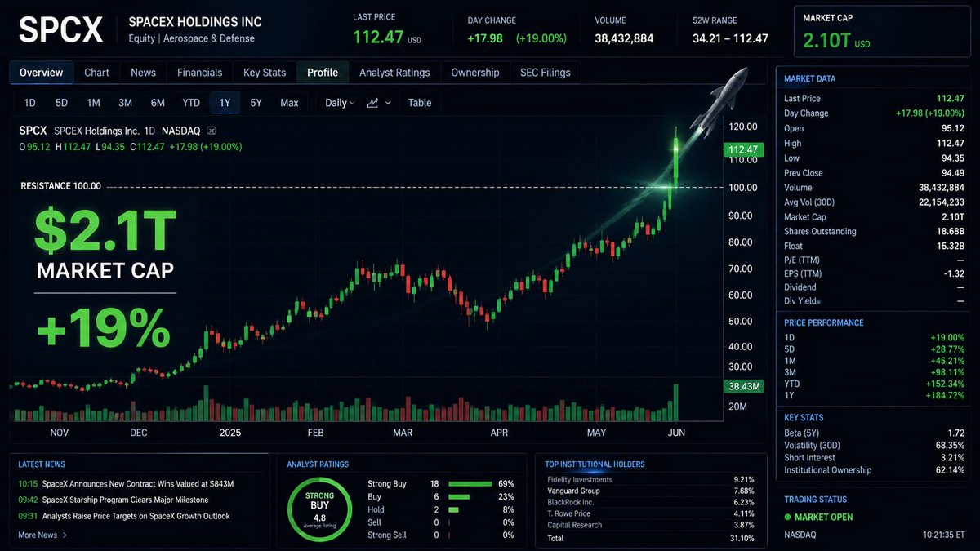980x551 pixels.
Task: Click the Short Interest 3.21% row
Action: tap(874, 458)
